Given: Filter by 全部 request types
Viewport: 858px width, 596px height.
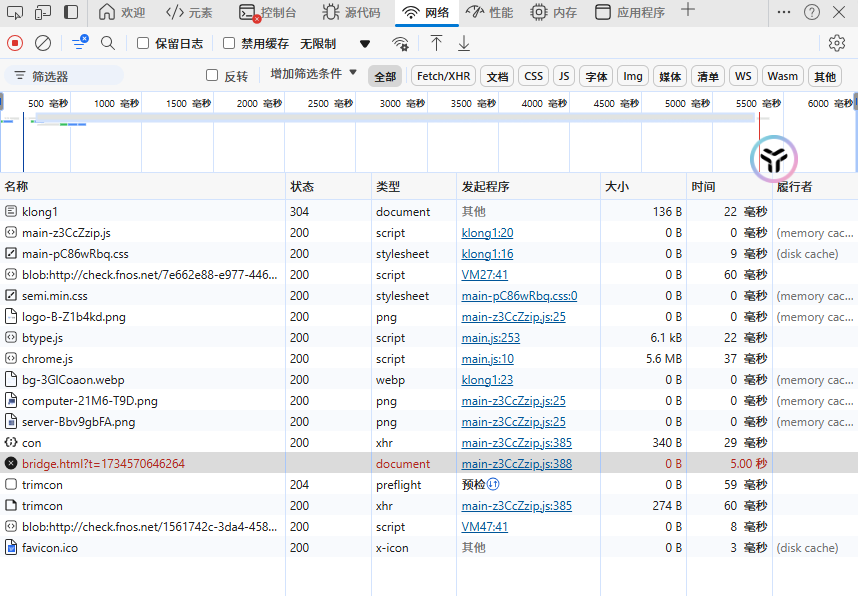Looking at the screenshot, I should click(x=385, y=76).
